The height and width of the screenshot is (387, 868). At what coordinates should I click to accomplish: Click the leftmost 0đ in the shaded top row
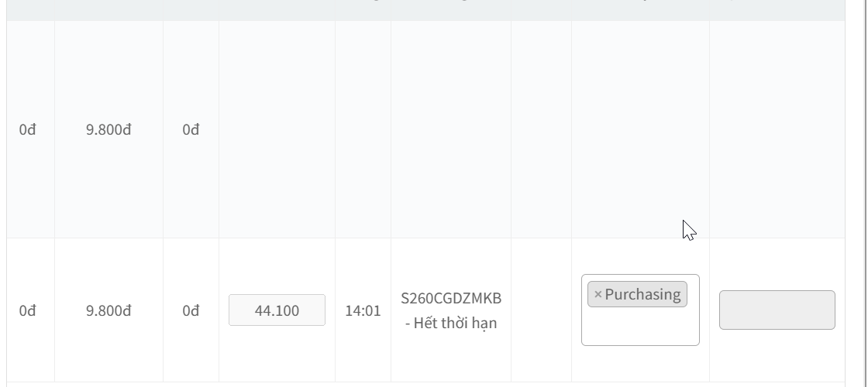tap(28, 130)
